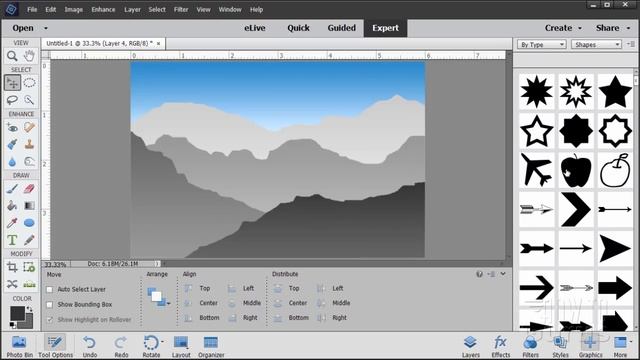Select the Pencil tool
This screenshot has width=640, height=360.
pos(29,240)
